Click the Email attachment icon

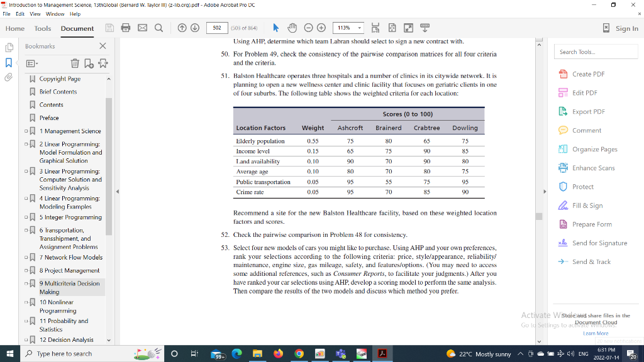142,28
